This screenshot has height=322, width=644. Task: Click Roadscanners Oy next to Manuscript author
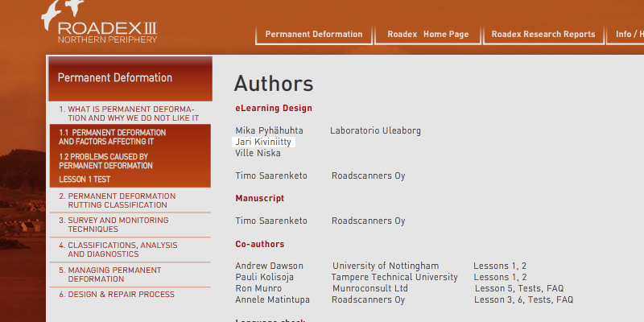tap(369, 221)
